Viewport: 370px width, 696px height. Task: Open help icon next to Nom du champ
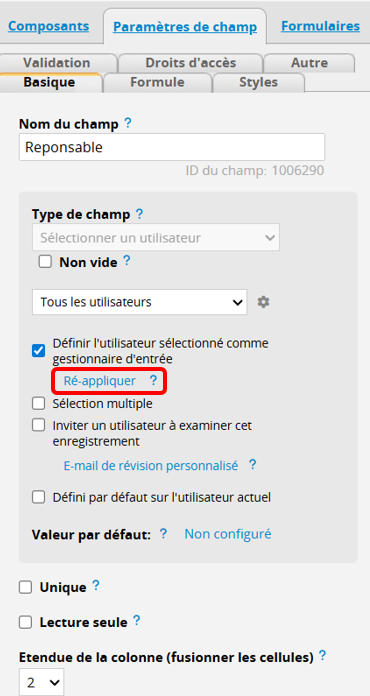point(128,123)
